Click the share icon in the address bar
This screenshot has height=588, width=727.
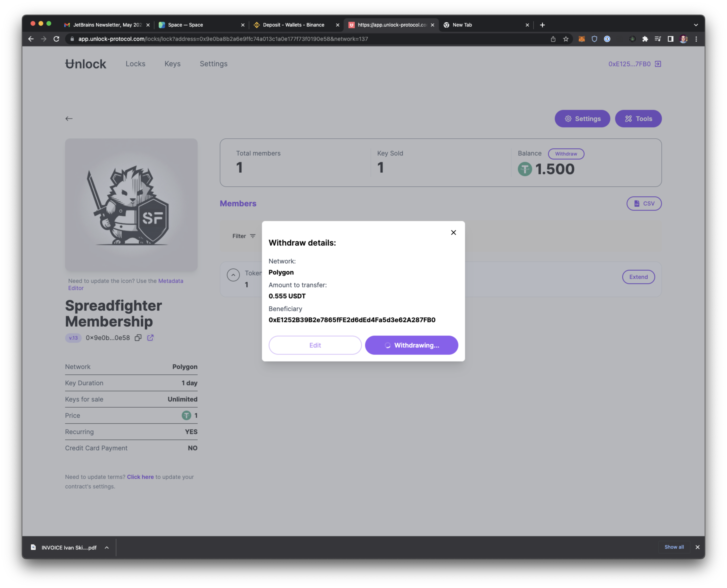pyautogui.click(x=553, y=39)
